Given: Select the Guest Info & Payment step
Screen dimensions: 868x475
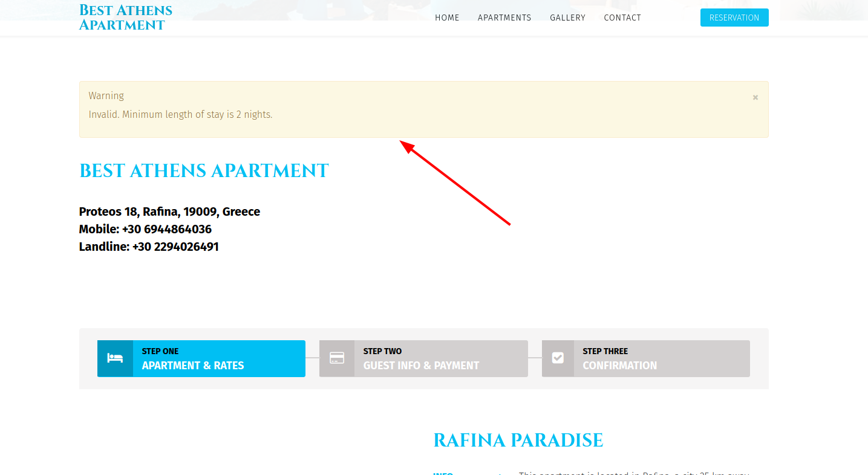Looking at the screenshot, I should coord(421,365).
